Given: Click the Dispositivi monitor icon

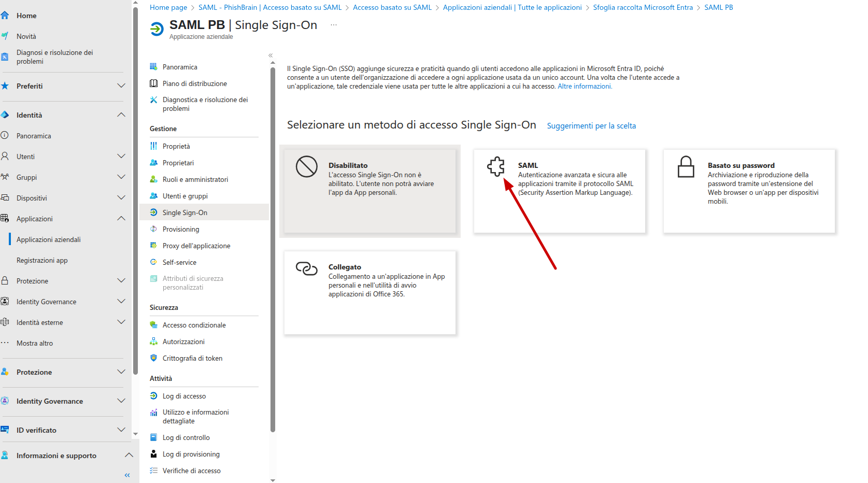Looking at the screenshot, I should pos(5,198).
